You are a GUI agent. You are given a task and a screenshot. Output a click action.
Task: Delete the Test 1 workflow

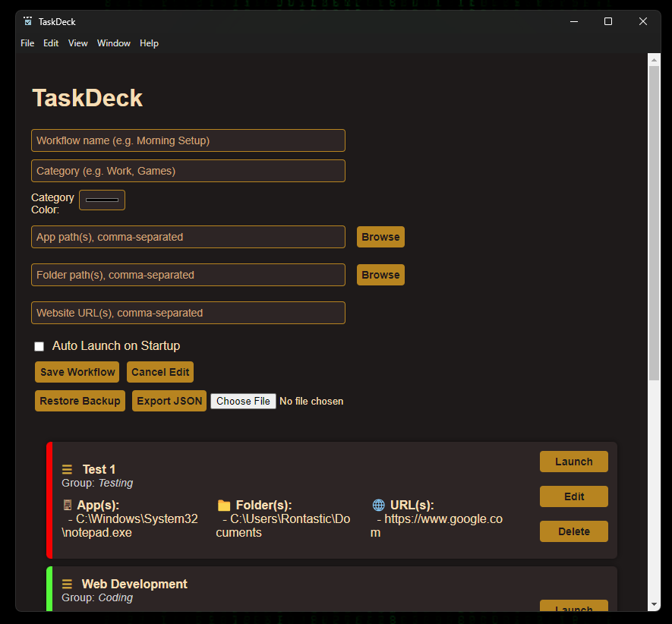click(573, 531)
